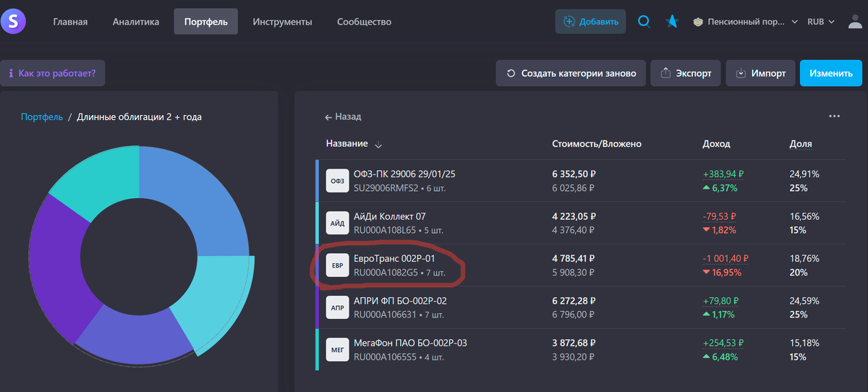Image resolution: width=868 pixels, height=392 pixels.
Task: Click the АПР bond logo badge
Action: click(x=337, y=307)
